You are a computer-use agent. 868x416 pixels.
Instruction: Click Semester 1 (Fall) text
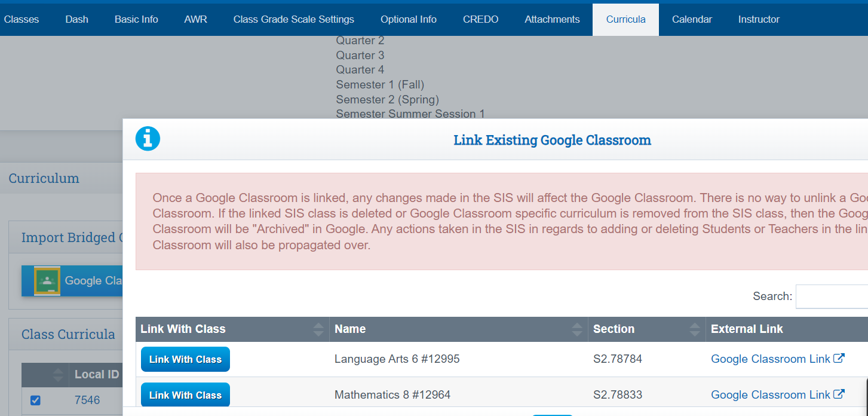[380, 84]
